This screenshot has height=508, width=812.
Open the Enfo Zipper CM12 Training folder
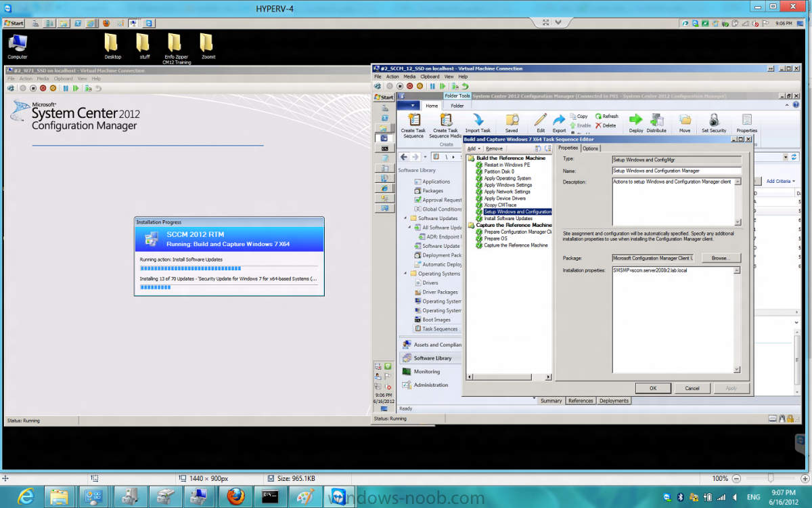click(x=176, y=49)
